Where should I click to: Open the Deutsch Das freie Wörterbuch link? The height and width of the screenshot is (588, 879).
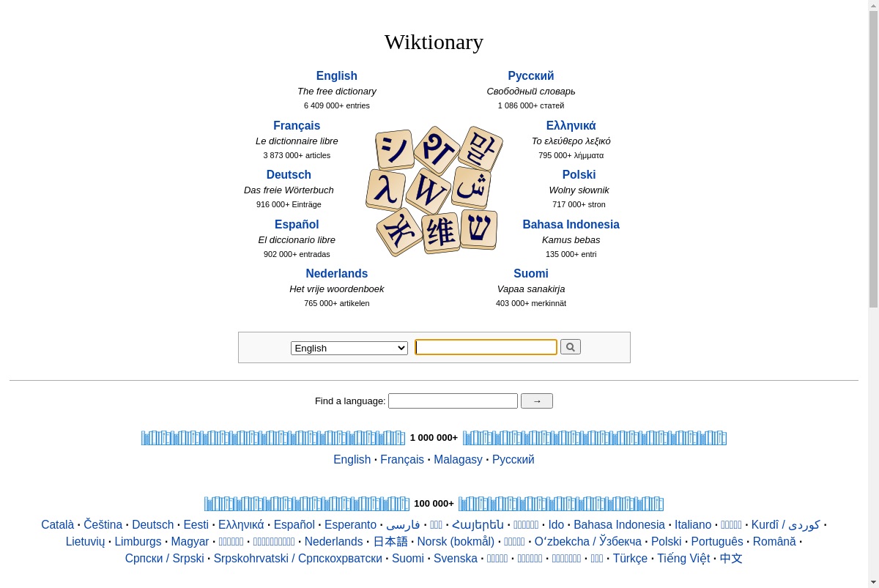click(x=289, y=175)
